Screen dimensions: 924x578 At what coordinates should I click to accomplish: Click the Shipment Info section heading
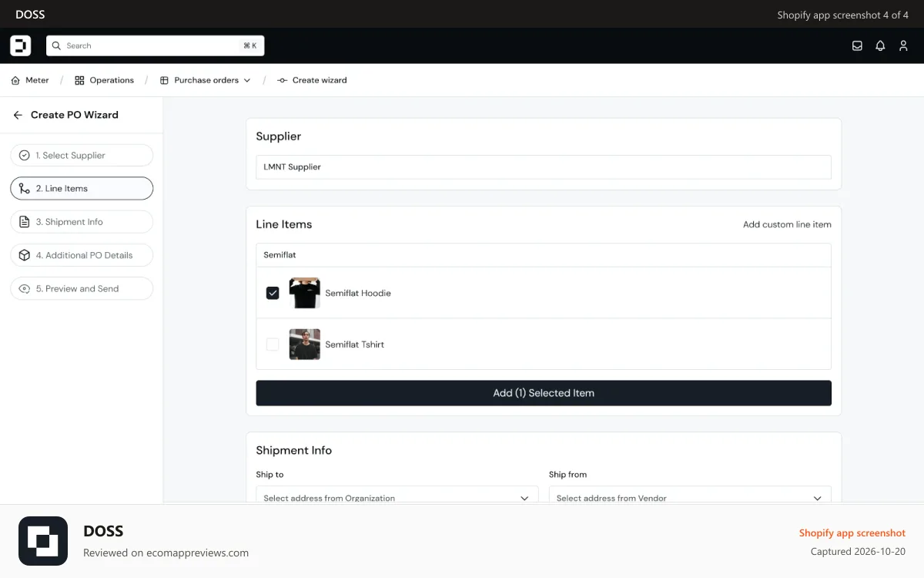294,450
